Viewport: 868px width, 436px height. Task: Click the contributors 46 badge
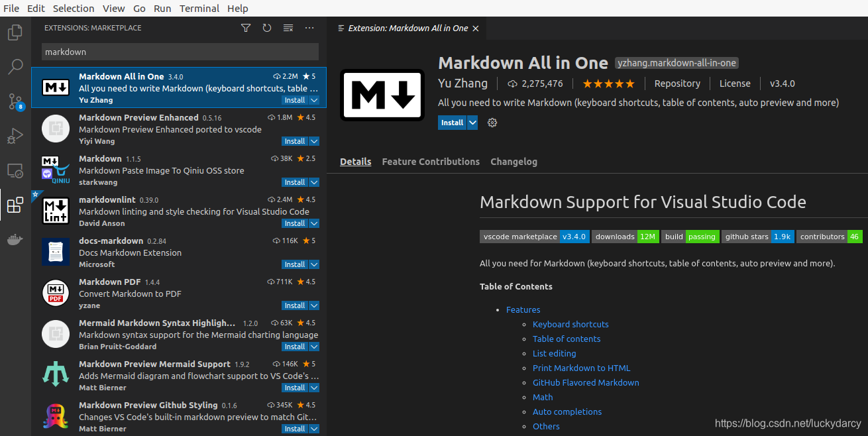tap(830, 237)
